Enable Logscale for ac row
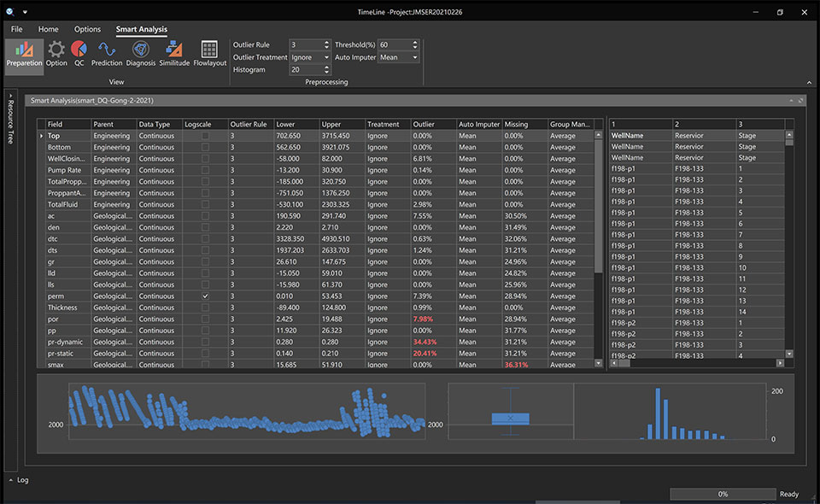 click(x=206, y=216)
